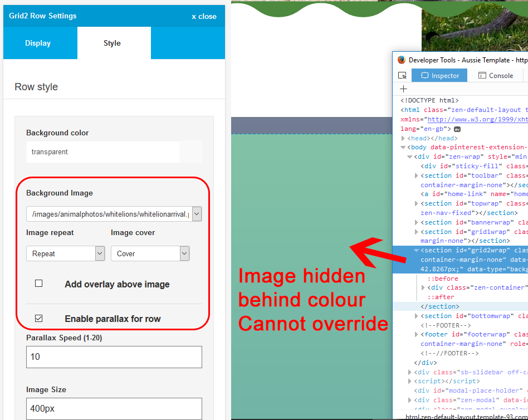Open the Background Image path dropdown
This screenshot has height=420, width=528.
point(197,214)
